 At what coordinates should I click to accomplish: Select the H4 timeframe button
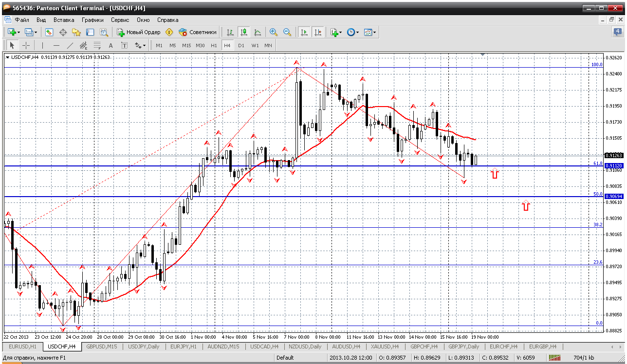coord(227,45)
